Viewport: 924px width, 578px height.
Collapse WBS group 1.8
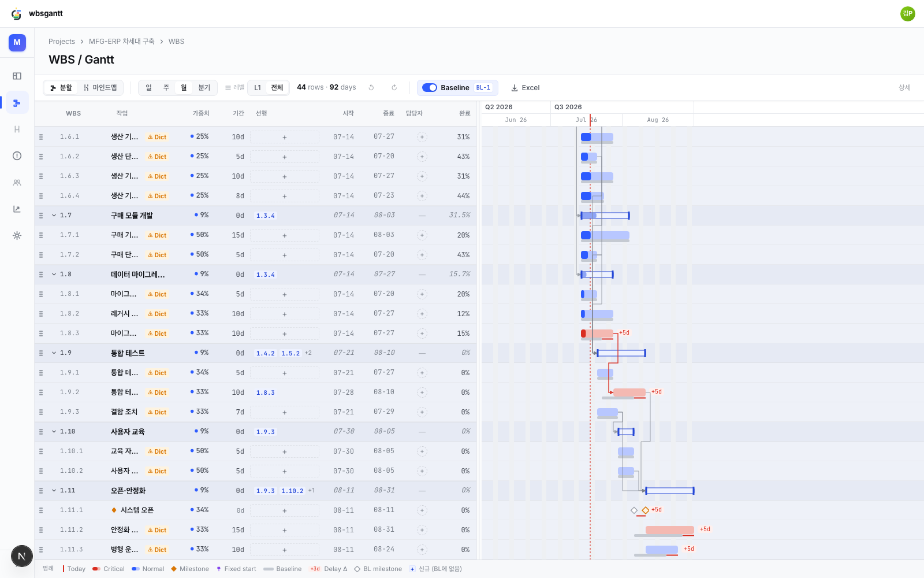click(54, 275)
